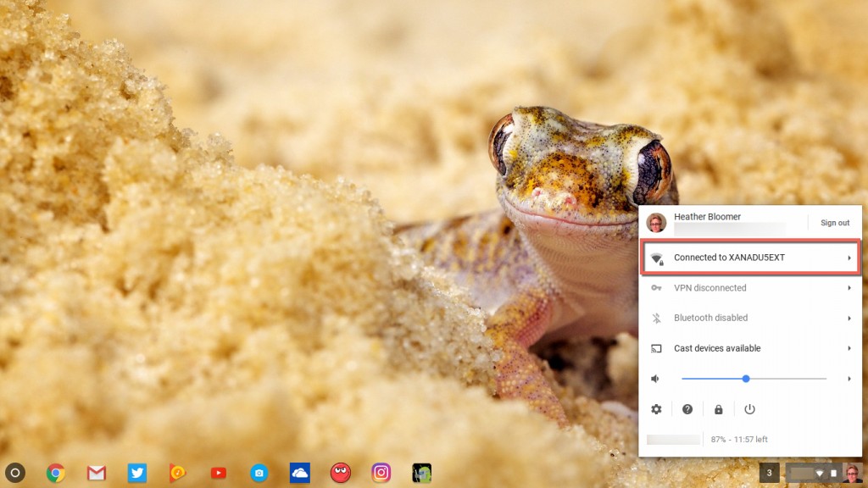Screen dimensions: 868x488
Task: Open the Settings gear in the tray
Action: (x=655, y=409)
